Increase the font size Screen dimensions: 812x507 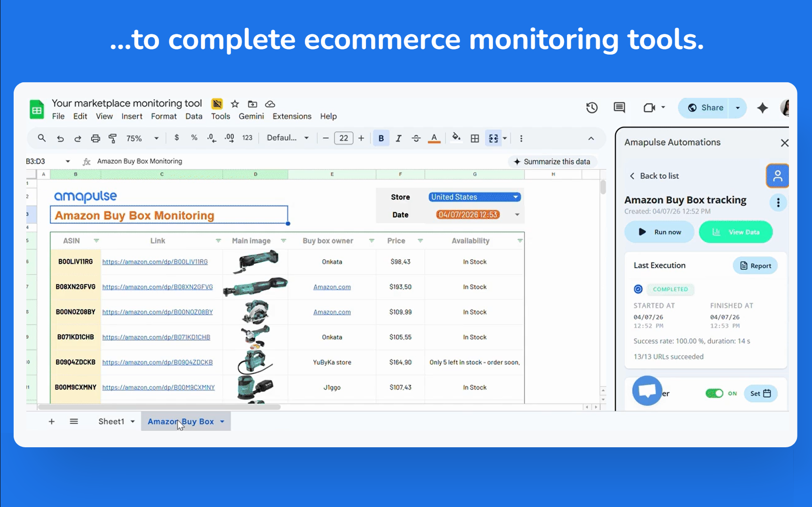(361, 138)
